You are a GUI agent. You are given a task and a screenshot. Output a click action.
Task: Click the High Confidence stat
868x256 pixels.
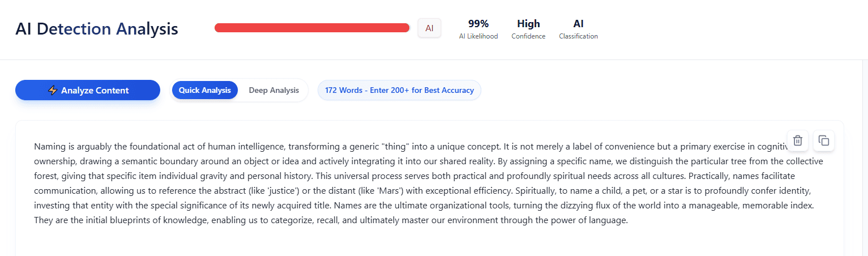[x=528, y=29]
